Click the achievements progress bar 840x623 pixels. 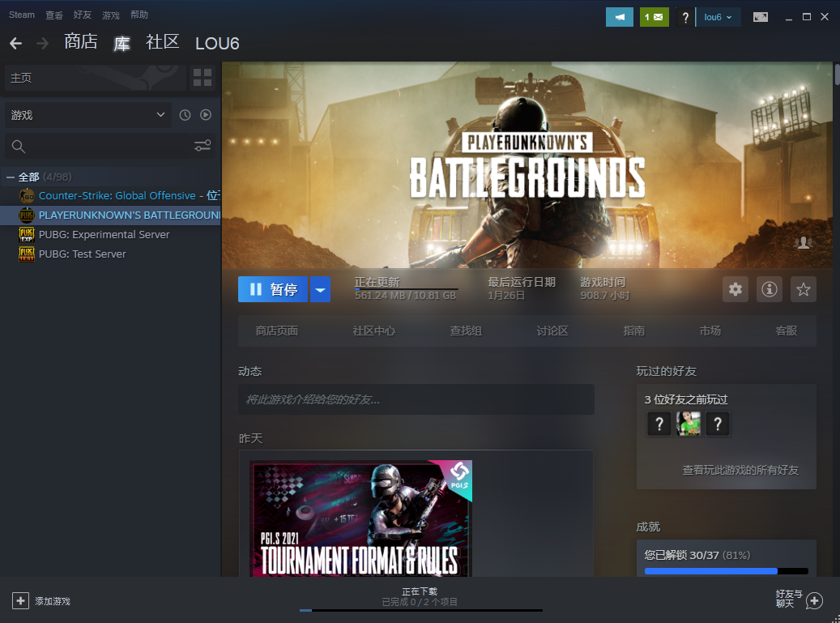tap(726, 571)
